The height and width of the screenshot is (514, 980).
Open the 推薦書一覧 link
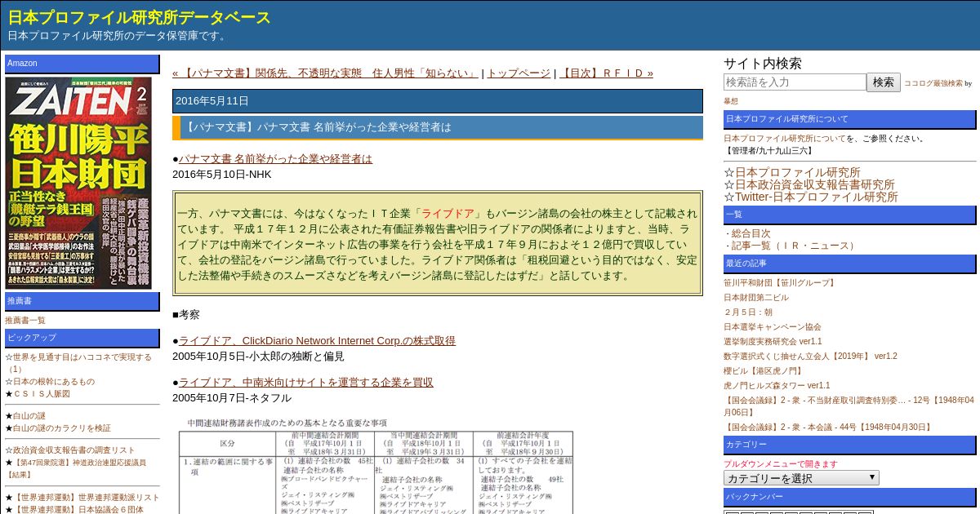click(x=25, y=321)
